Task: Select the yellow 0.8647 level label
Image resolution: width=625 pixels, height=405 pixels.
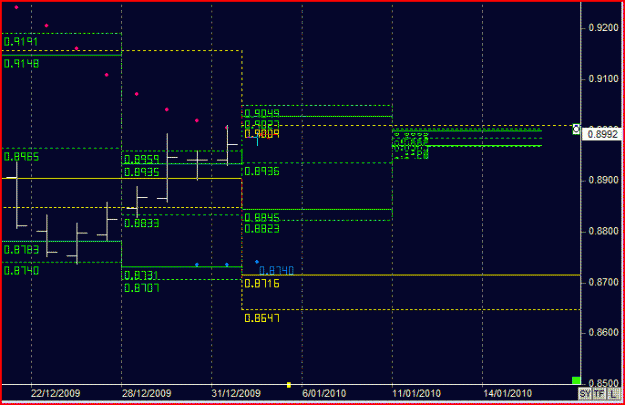Action: click(262, 318)
